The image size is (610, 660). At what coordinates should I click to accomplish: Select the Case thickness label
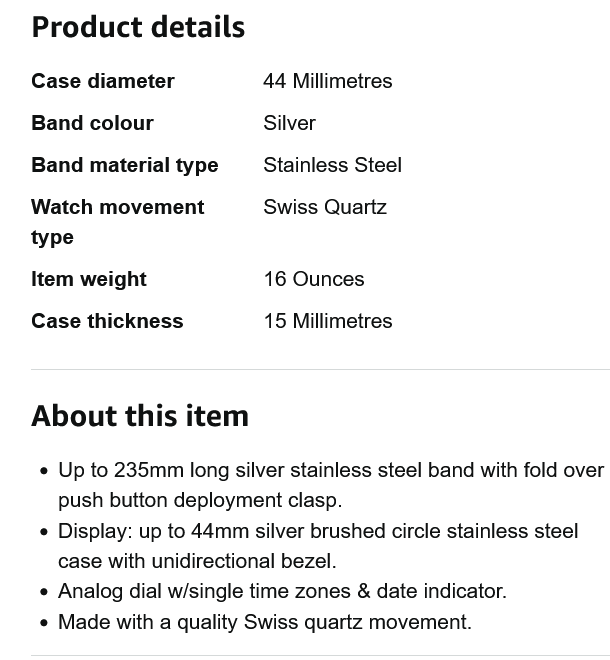(107, 321)
